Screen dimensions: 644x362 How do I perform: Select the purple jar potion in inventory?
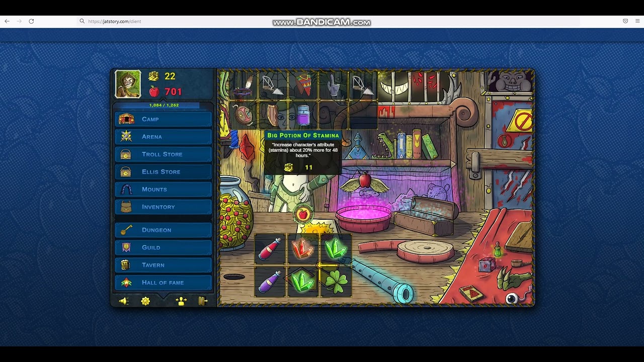click(x=302, y=115)
